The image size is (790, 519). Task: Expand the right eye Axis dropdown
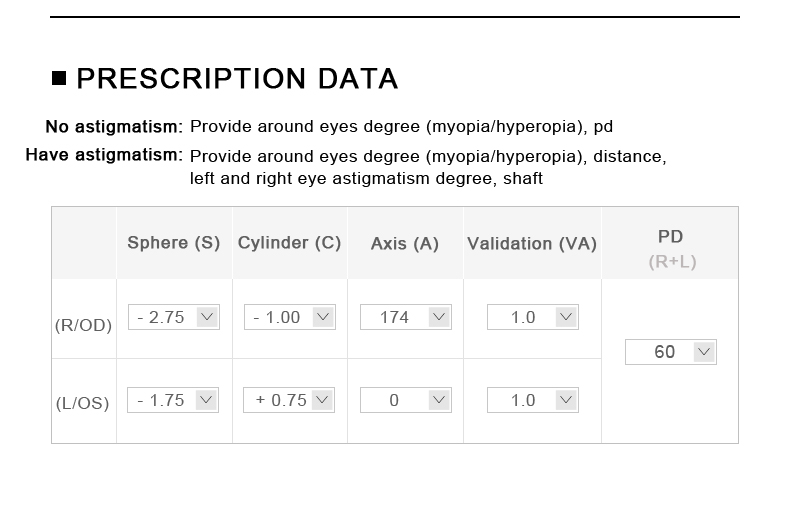coord(405,317)
